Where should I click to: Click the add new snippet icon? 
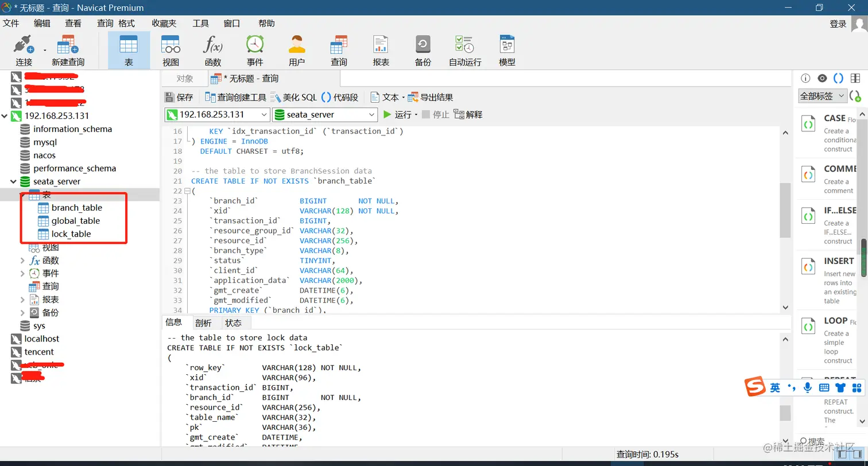[855, 96]
